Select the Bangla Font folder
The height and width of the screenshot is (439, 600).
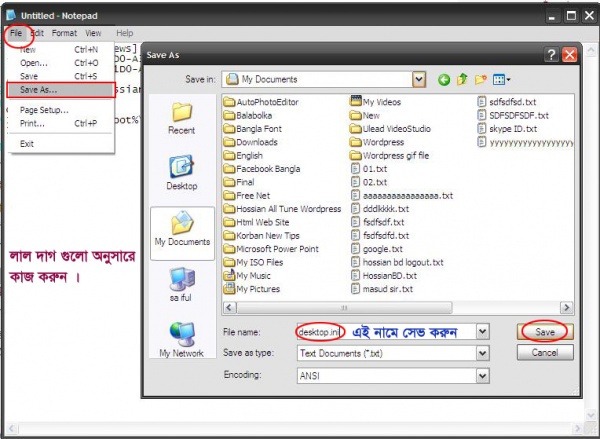tap(253, 129)
